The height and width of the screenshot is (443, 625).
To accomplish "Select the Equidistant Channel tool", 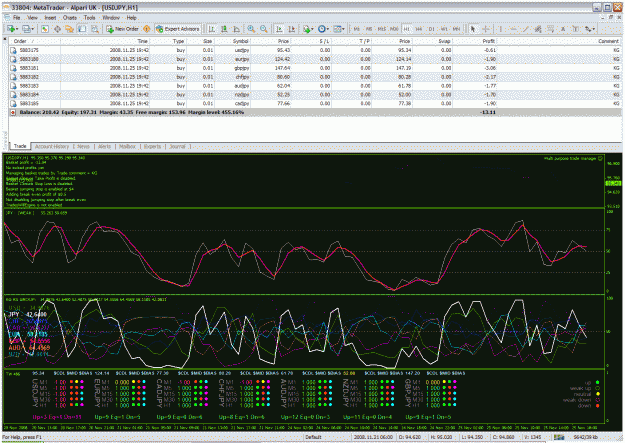I will (538, 29).
